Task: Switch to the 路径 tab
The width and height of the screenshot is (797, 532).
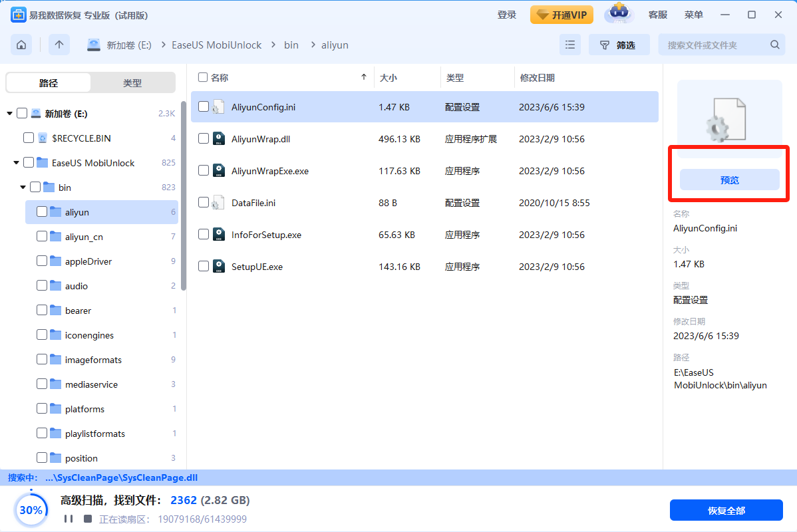Action: pyautogui.click(x=49, y=83)
